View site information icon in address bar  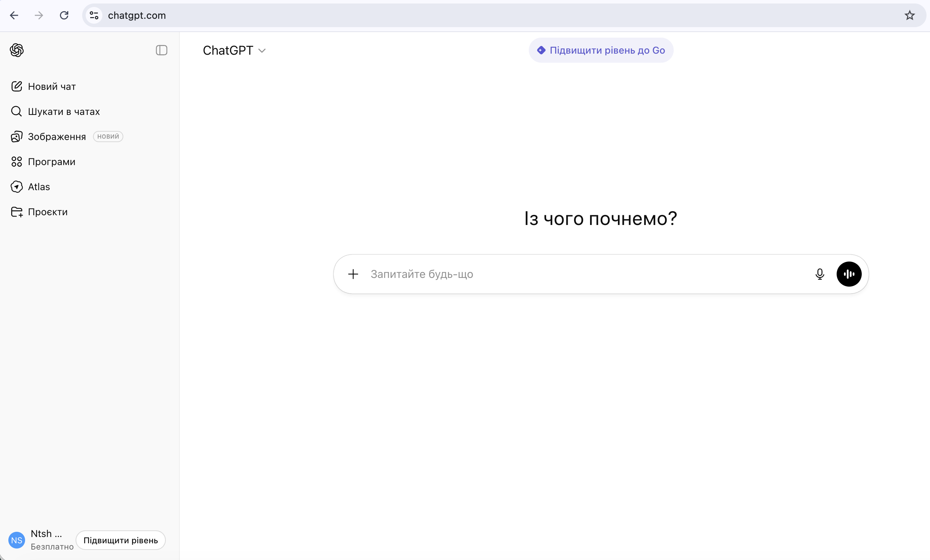pyautogui.click(x=94, y=15)
